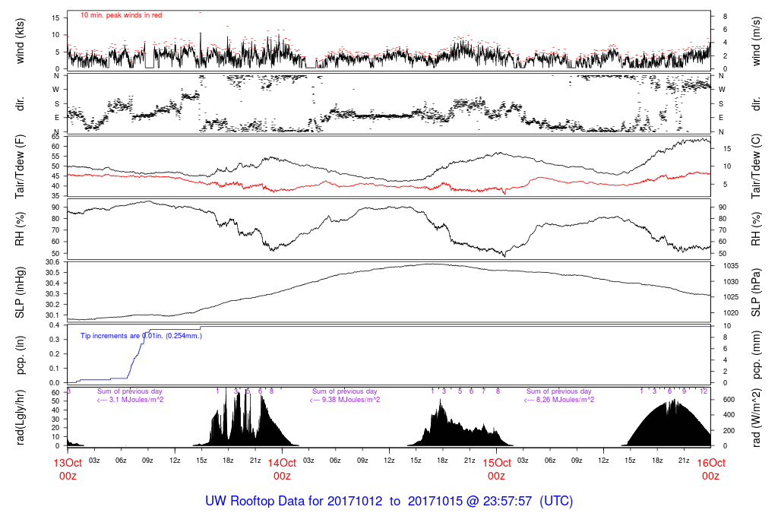Select the '15Oct' date label
Image resolution: width=778 pixels, height=532 pixels.
click(x=497, y=463)
